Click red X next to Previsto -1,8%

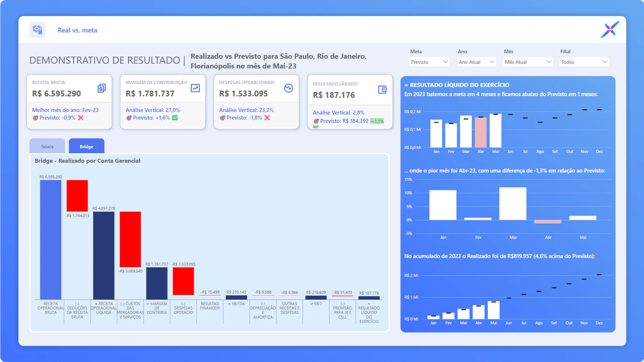point(267,118)
